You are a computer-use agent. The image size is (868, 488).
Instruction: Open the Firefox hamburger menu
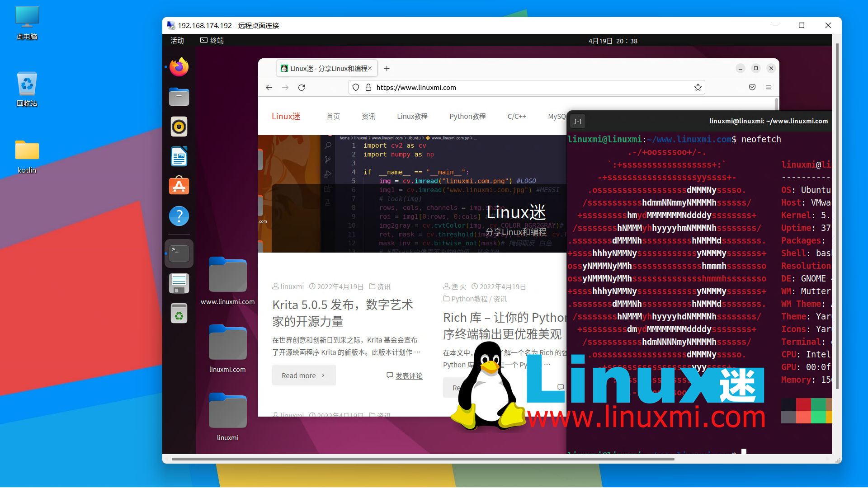tap(769, 87)
